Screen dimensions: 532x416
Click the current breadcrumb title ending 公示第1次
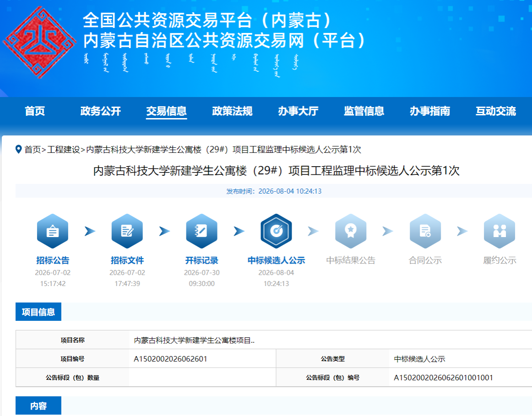coord(223,150)
